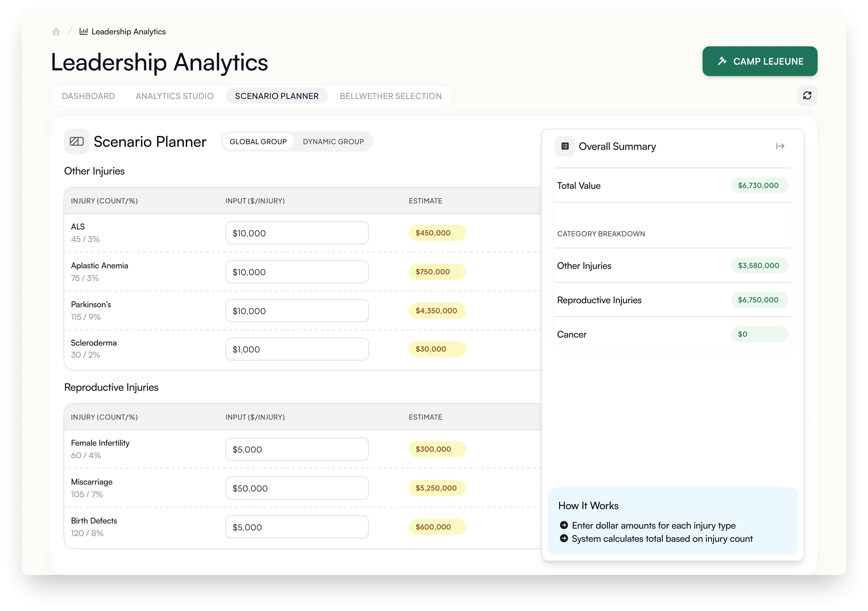Click the $750,000 Aplastic Anemia estimate
The height and width of the screenshot is (611, 868).
pos(437,272)
